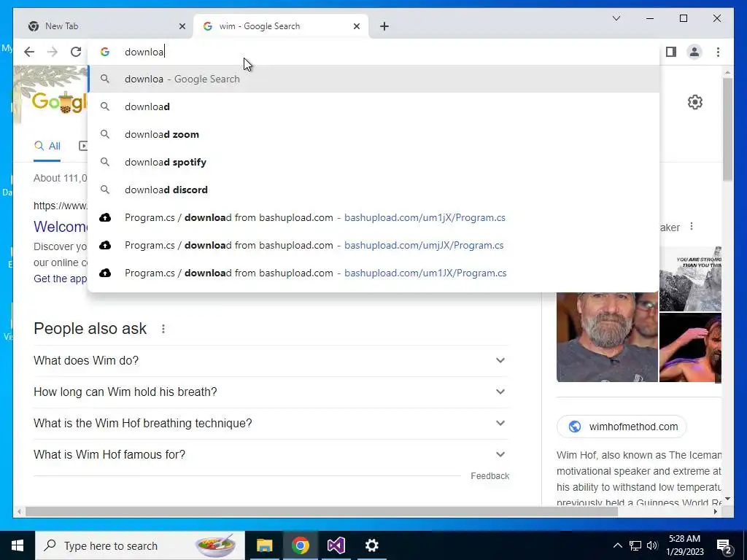The width and height of the screenshot is (747, 560).
Task: Open the bearded man portrait thumbnail
Action: point(607,338)
